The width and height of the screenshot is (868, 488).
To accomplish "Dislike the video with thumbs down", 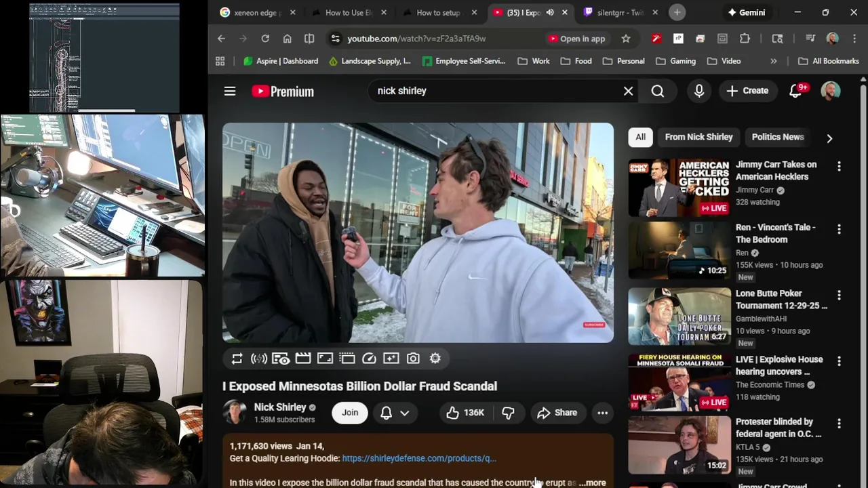I will pos(508,413).
